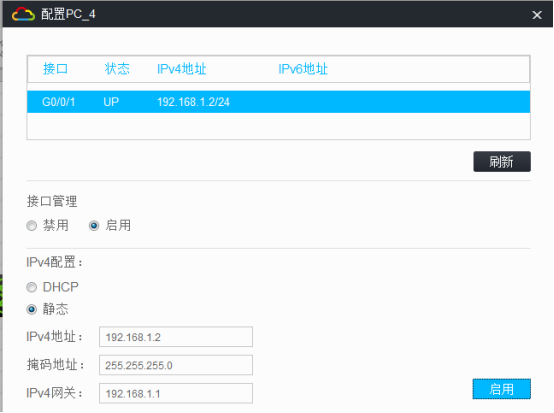This screenshot has height=413, width=554.
Task: Click the 192.168.1.2/24 address cell
Action: click(193, 102)
